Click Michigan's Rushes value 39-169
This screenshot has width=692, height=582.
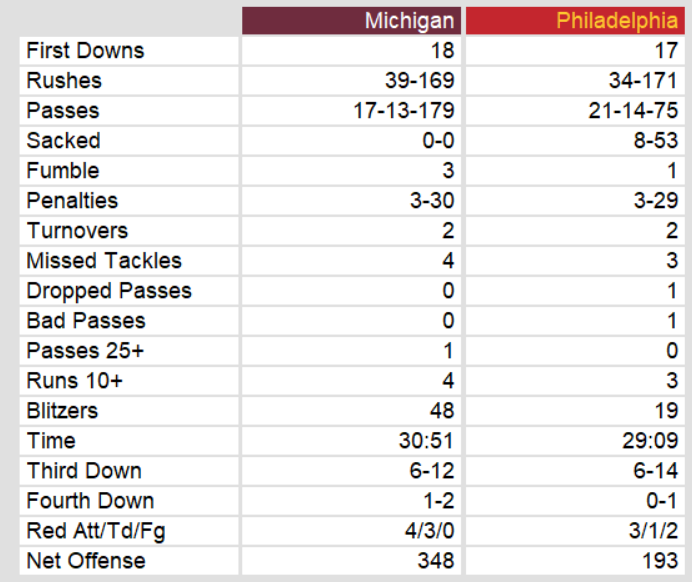pos(419,81)
